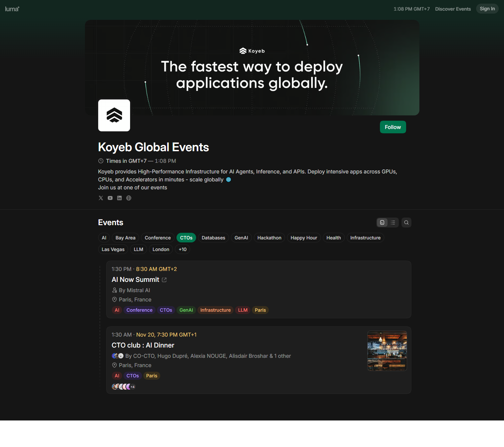Click the Koyeb square logo avatar
Image resolution: width=504 pixels, height=447 pixels.
click(114, 115)
